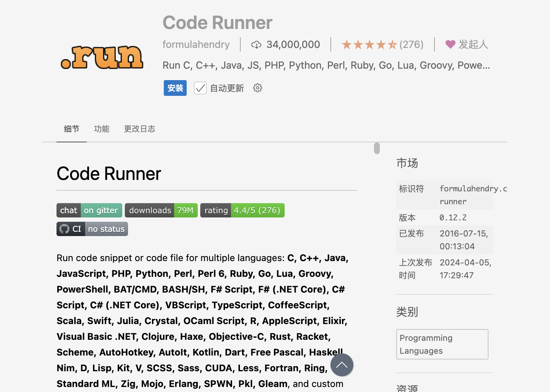Click the large Code Runner title heading
Viewport: 550px width, 392px height.
[217, 23]
